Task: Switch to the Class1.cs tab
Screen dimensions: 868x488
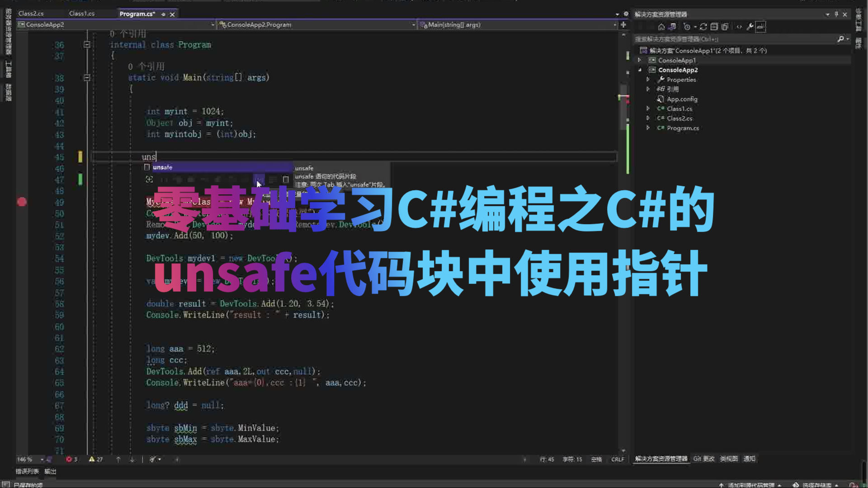Action: 81,14
